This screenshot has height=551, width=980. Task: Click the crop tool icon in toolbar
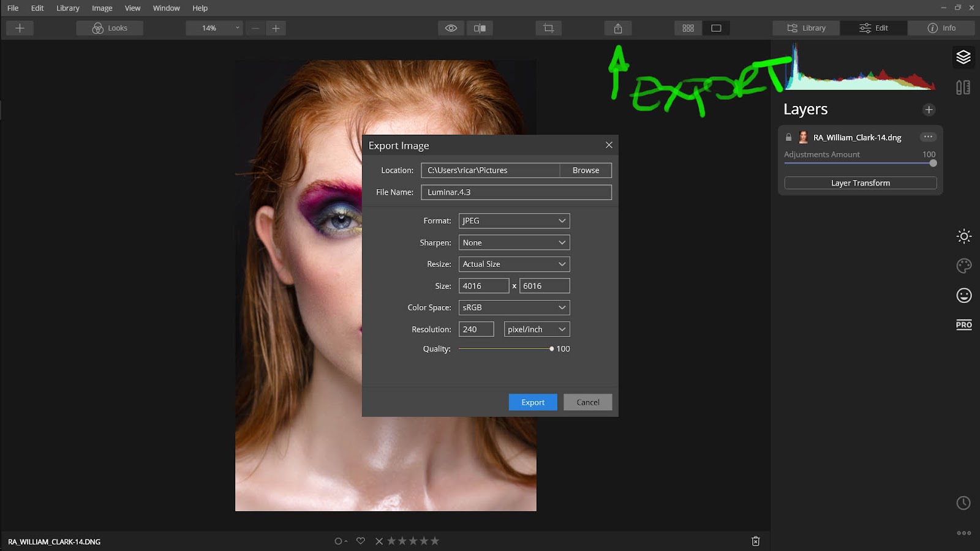coord(548,28)
